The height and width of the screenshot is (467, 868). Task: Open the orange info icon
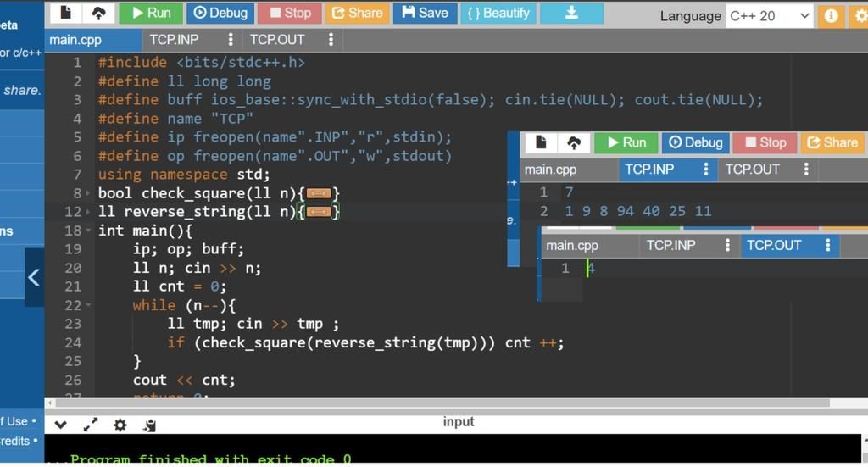pos(831,15)
